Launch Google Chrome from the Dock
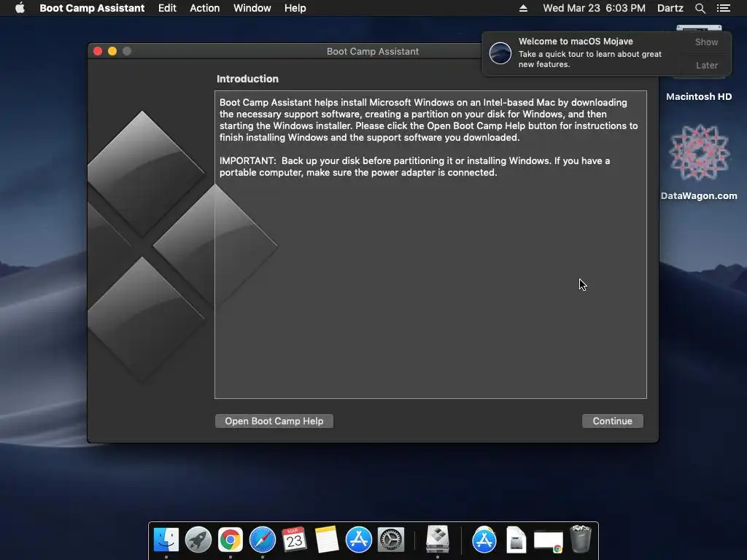This screenshot has height=560, width=747. (230, 540)
